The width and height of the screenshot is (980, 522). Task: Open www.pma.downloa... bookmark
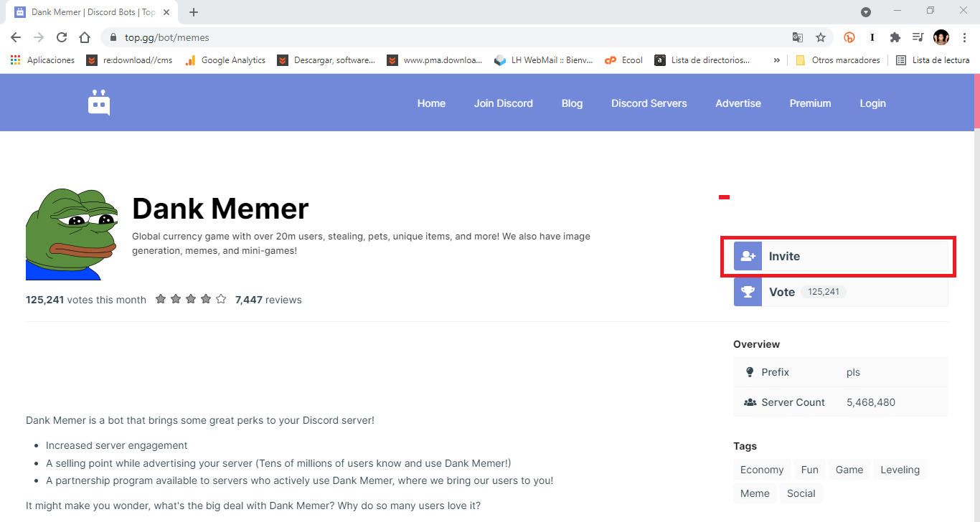tap(435, 60)
